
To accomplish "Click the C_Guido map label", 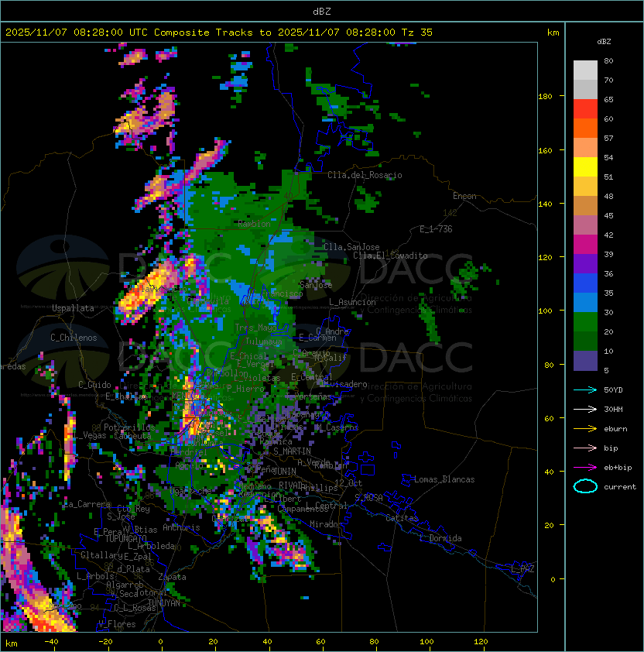I will coord(94,385).
